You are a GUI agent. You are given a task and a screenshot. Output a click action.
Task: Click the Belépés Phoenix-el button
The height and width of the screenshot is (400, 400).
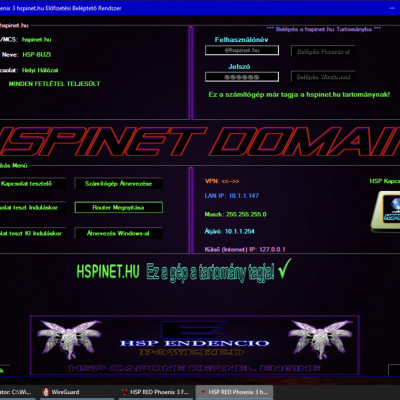[323, 52]
